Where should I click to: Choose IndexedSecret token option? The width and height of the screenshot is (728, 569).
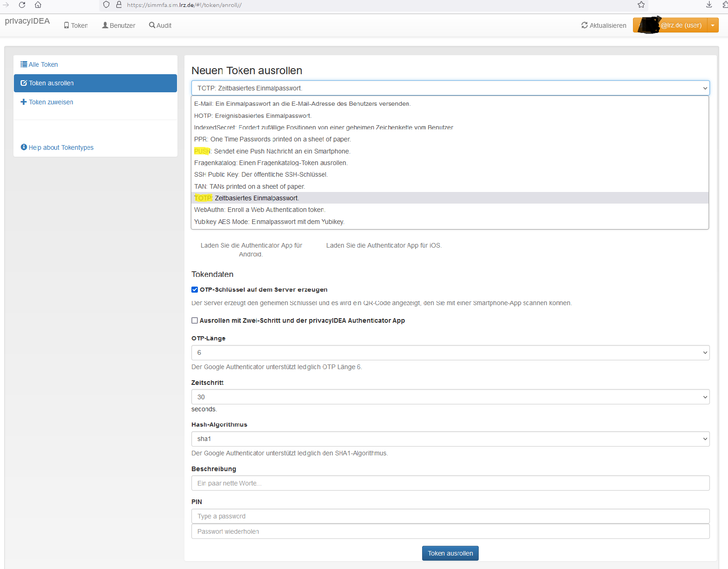450,128
